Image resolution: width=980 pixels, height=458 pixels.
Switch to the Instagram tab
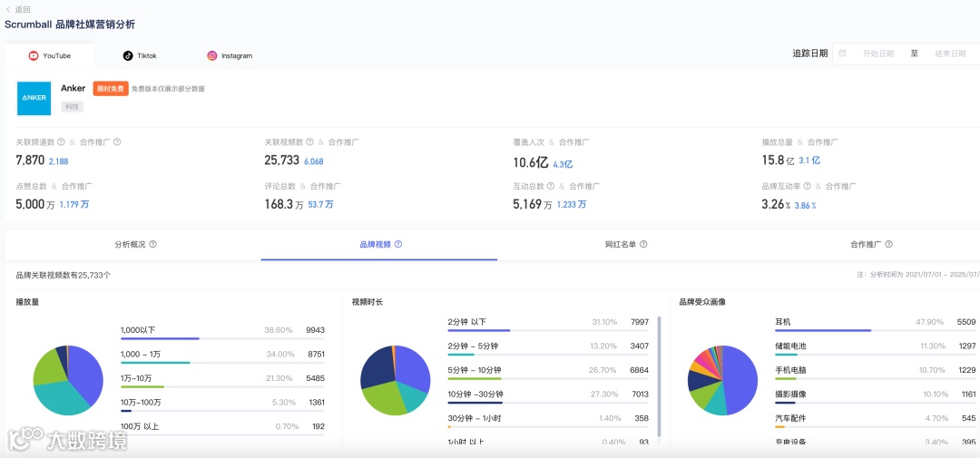pos(230,55)
